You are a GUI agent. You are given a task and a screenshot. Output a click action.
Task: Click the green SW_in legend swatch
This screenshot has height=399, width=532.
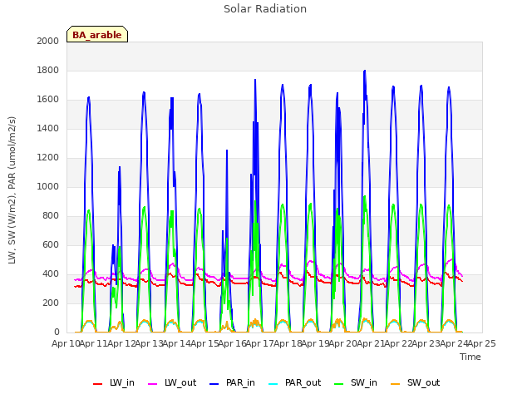coord(339,384)
